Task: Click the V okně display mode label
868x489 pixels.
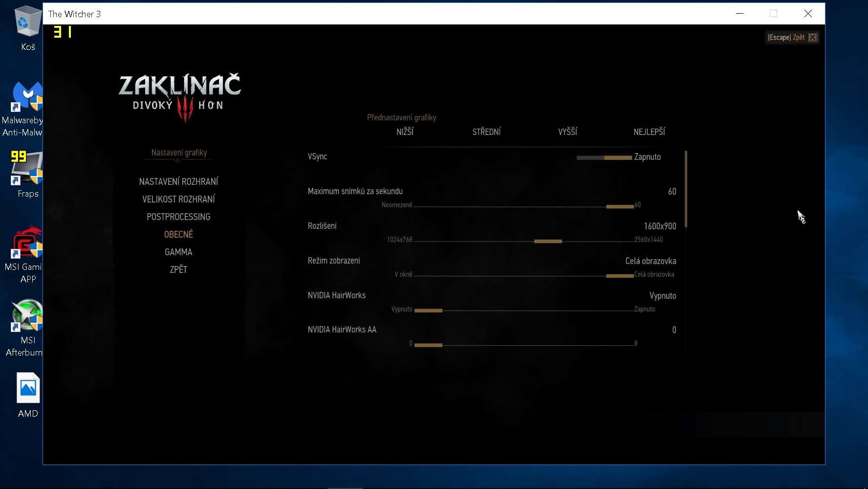Action: tap(403, 274)
